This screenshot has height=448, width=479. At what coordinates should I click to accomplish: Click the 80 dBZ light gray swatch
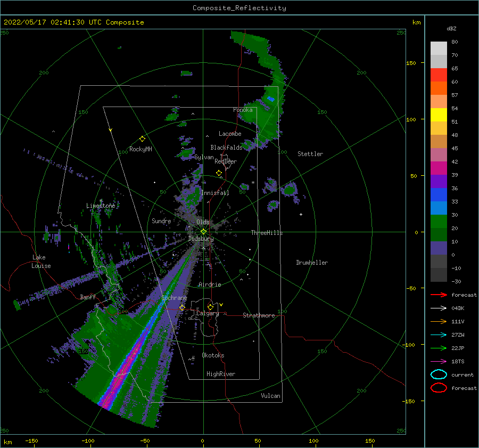439,48
